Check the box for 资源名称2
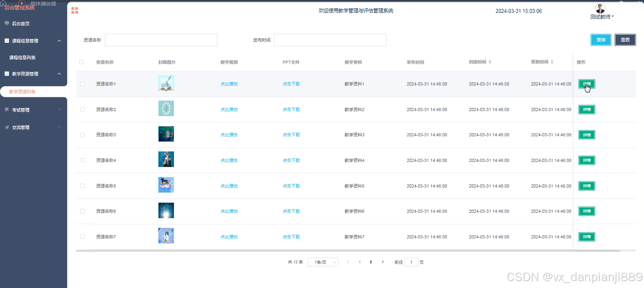Viewport: 644px width, 288px height. (83, 109)
